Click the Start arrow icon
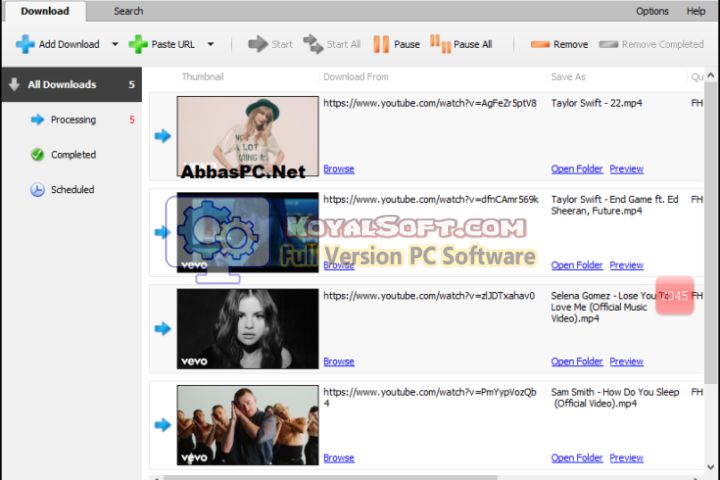Image resolution: width=720 pixels, height=480 pixels. 258,44
